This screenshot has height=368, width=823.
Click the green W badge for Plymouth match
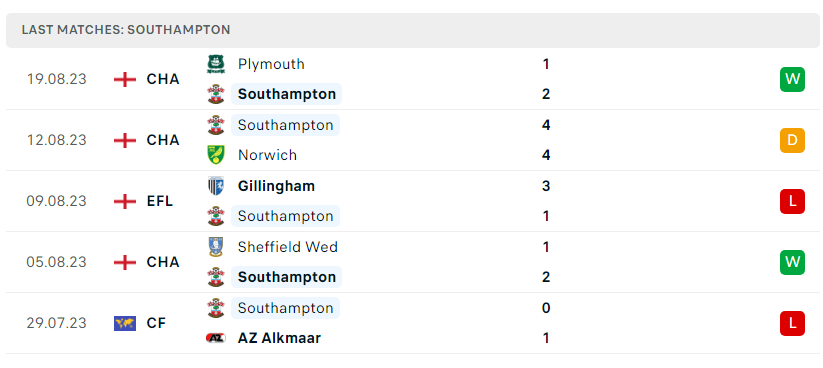pos(792,79)
